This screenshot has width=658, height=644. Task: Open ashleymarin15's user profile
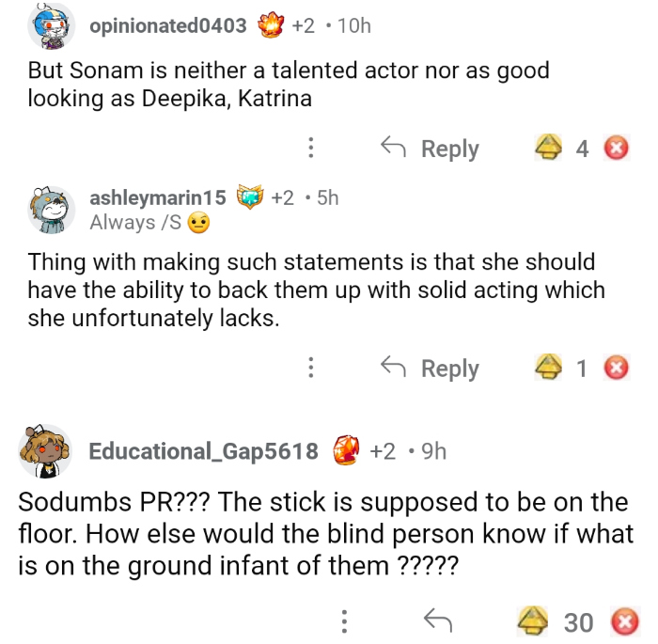tap(157, 197)
